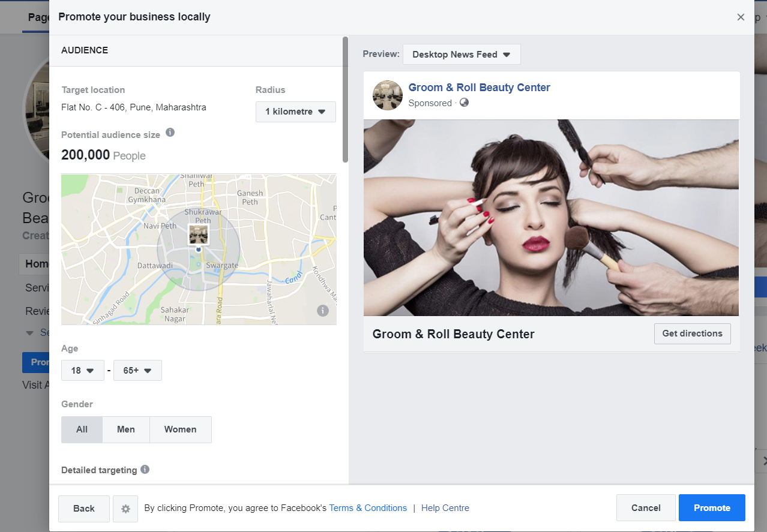Click the Sponsored label in ad preview

(430, 103)
